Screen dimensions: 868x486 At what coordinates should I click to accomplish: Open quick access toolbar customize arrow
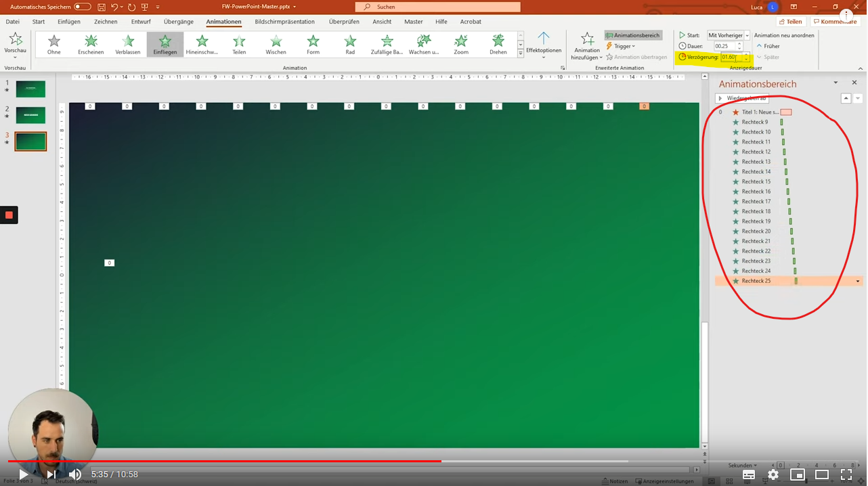click(158, 7)
